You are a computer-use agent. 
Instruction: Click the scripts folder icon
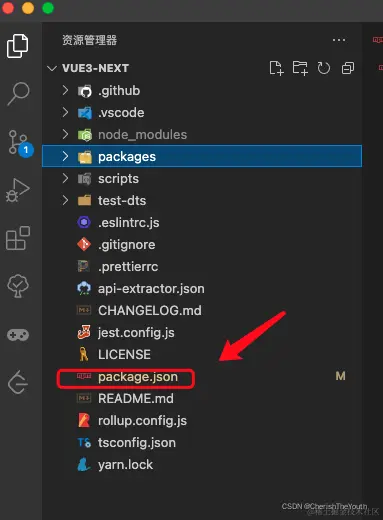tap(85, 179)
